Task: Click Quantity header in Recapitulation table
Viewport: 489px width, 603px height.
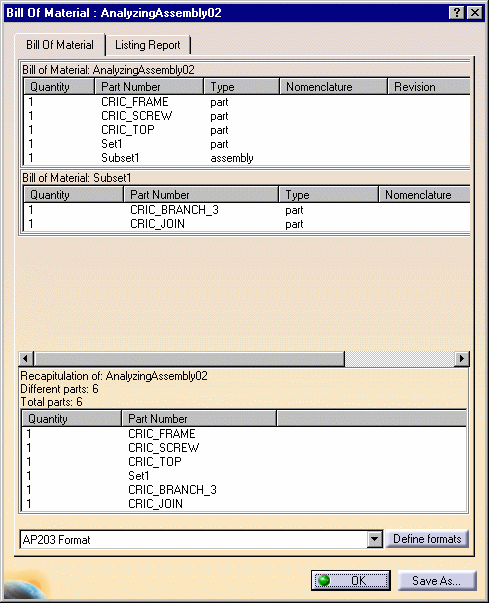Action: pos(72,418)
